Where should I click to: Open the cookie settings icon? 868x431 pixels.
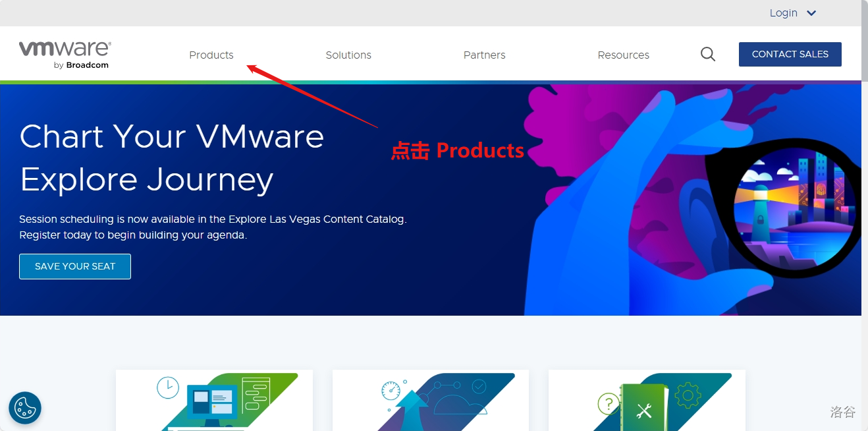pos(25,408)
